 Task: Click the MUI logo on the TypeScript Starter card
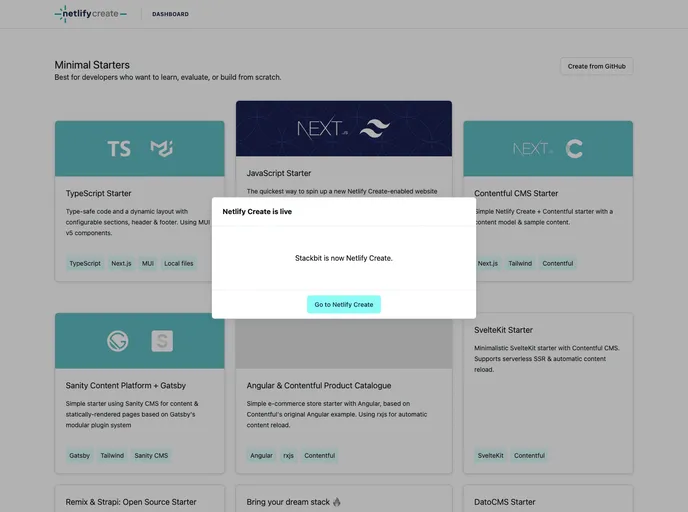point(161,149)
